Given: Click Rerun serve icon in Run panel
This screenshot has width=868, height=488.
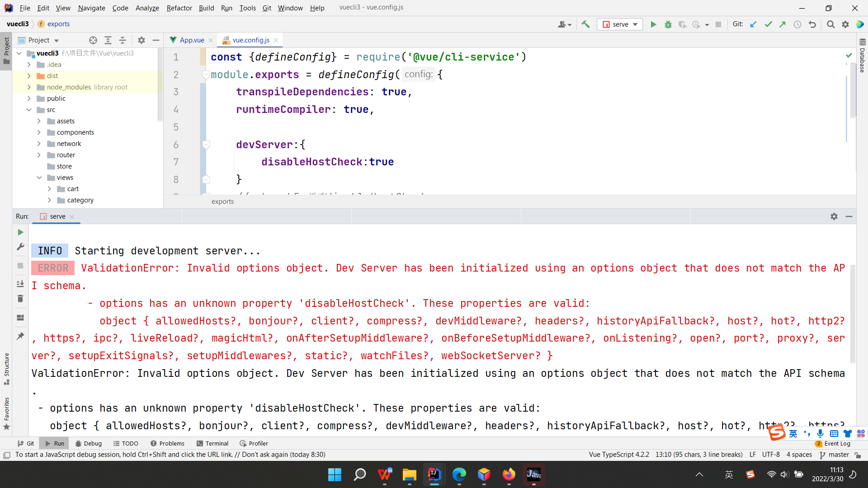Looking at the screenshot, I should click(x=20, y=232).
